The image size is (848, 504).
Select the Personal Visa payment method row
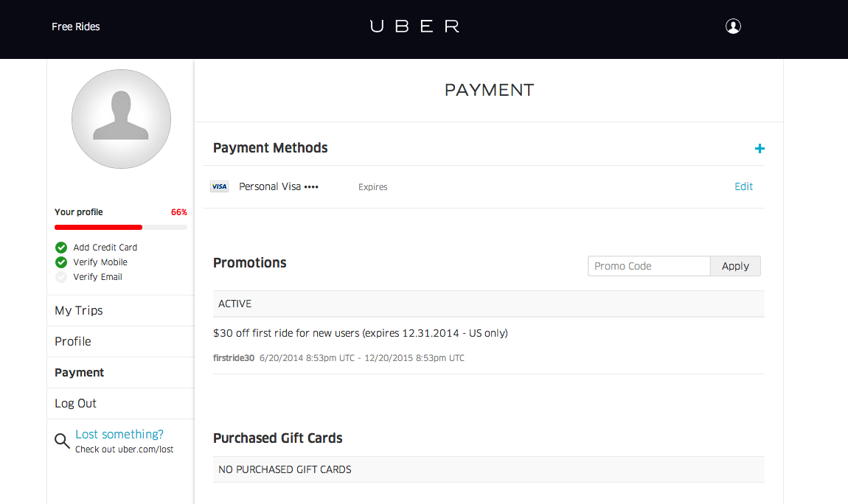(x=484, y=186)
